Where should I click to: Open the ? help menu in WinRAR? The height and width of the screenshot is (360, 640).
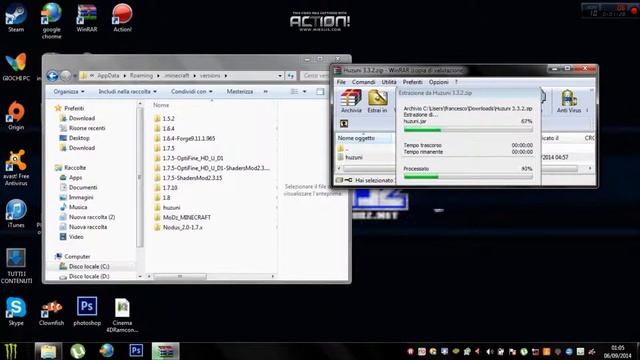[x=456, y=82]
